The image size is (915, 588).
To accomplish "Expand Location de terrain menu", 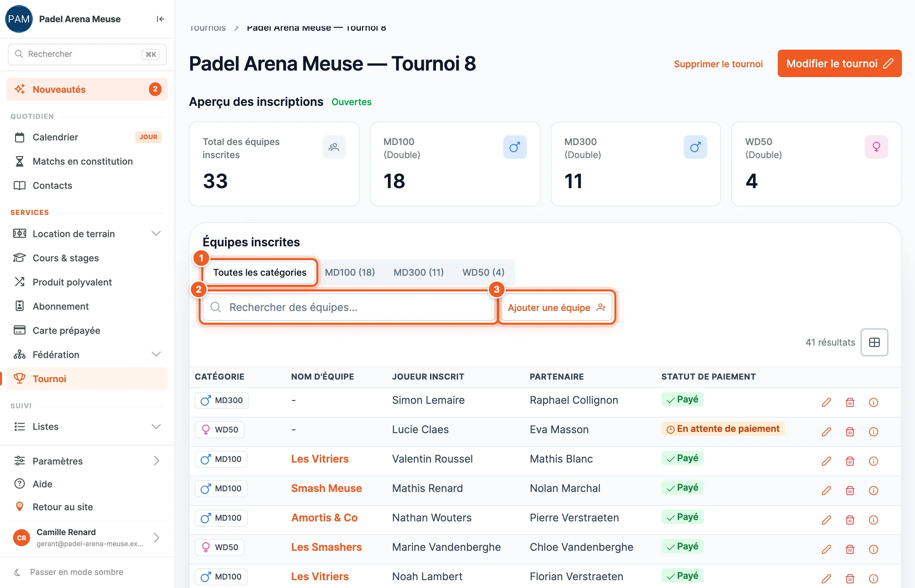I will click(87, 234).
